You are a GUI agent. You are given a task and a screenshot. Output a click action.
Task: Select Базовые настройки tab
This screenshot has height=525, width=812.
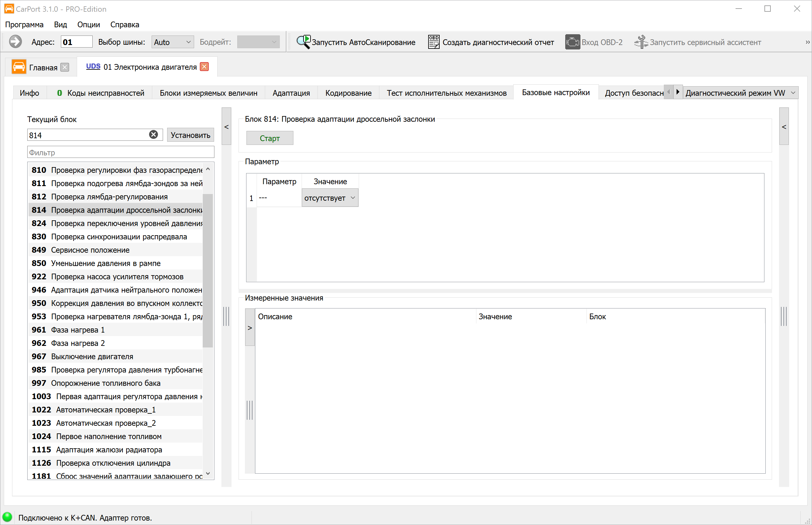(555, 92)
